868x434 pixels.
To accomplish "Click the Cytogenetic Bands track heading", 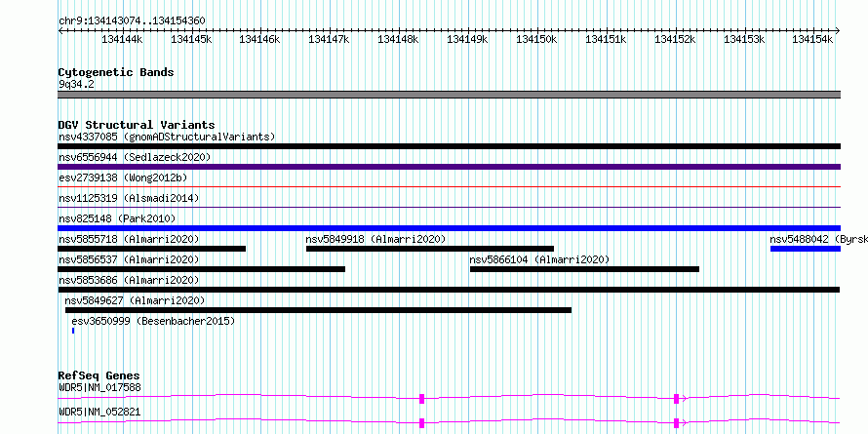I will 116,72.
